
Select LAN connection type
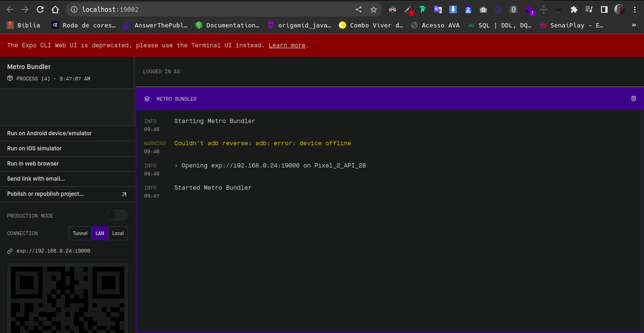[x=100, y=233]
